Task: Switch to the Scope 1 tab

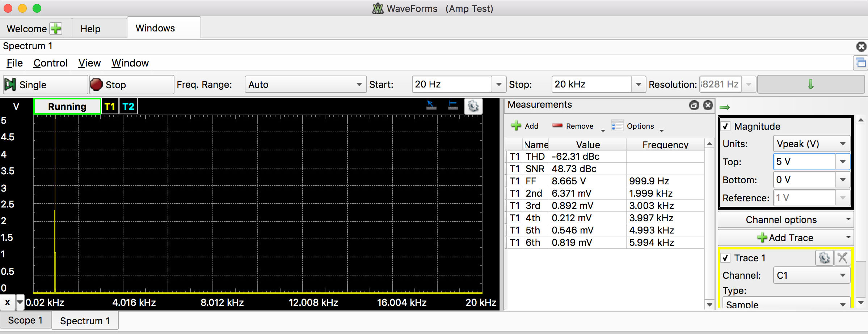Action: point(25,320)
